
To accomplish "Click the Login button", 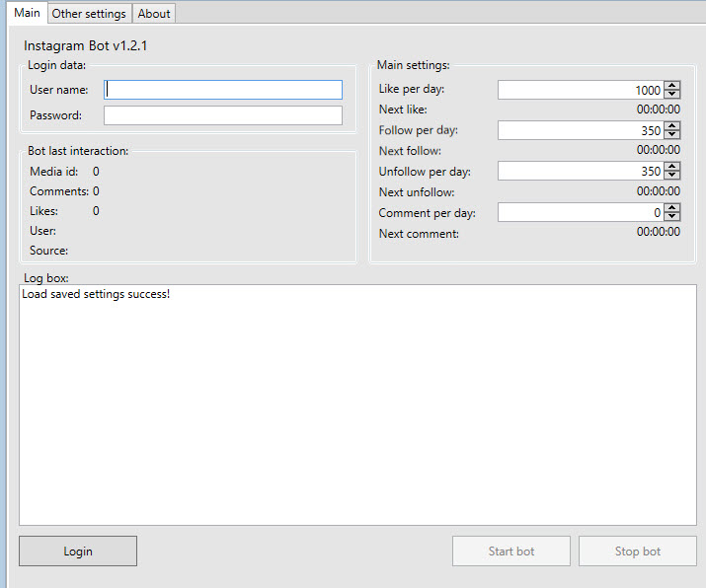I will [x=78, y=551].
